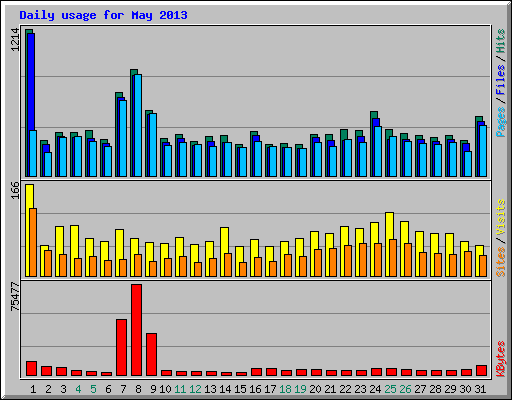This screenshot has height=400, width=512.
Task: Click green weekend day label 25
Action: point(390,389)
